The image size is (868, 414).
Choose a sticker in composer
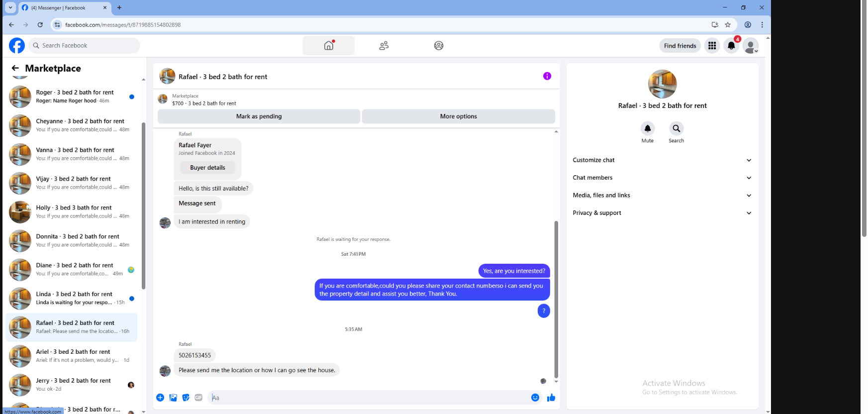click(186, 398)
